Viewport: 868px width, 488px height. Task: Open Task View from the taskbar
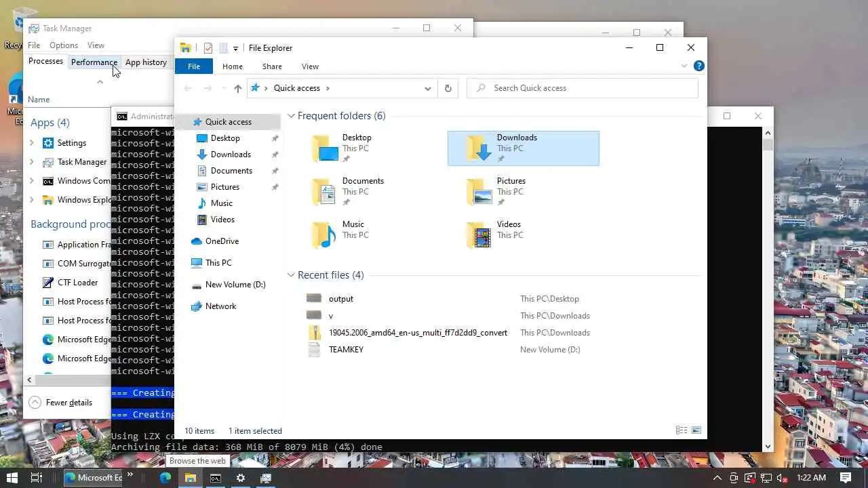[37, 478]
